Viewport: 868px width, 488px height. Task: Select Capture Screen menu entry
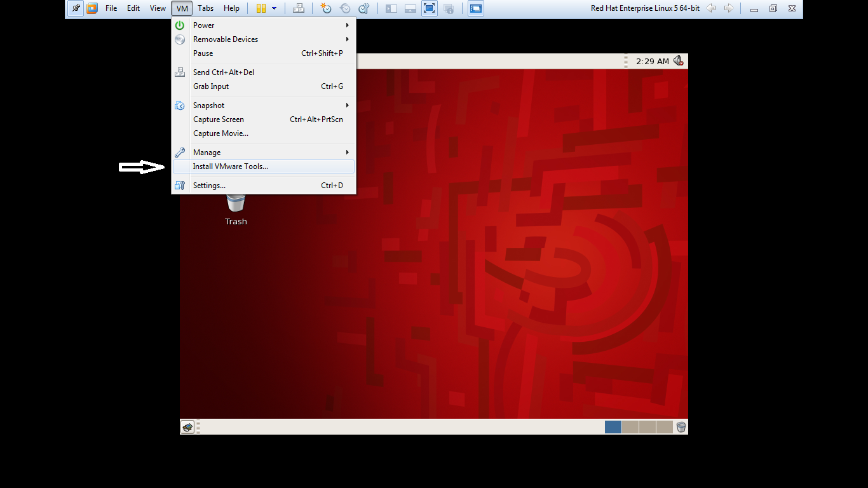tap(263, 119)
